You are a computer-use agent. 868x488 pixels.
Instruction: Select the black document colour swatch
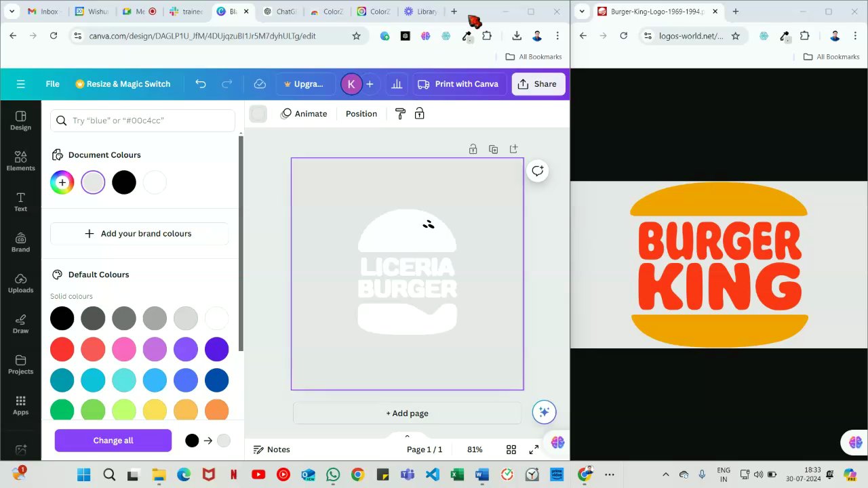[124, 182]
